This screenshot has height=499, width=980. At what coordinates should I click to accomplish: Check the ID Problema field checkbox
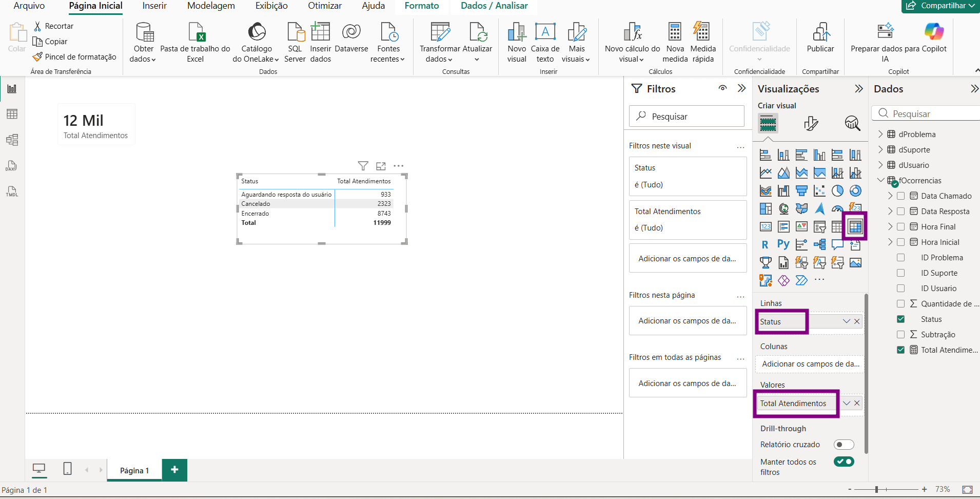click(x=900, y=258)
